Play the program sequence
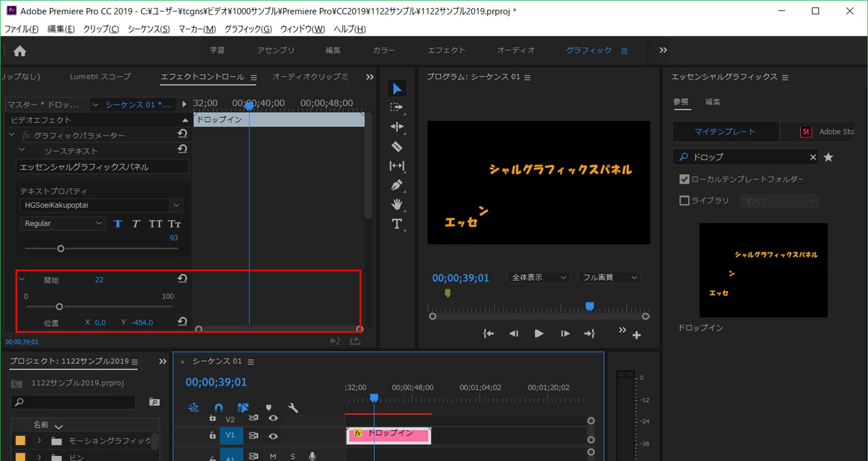 coord(539,333)
